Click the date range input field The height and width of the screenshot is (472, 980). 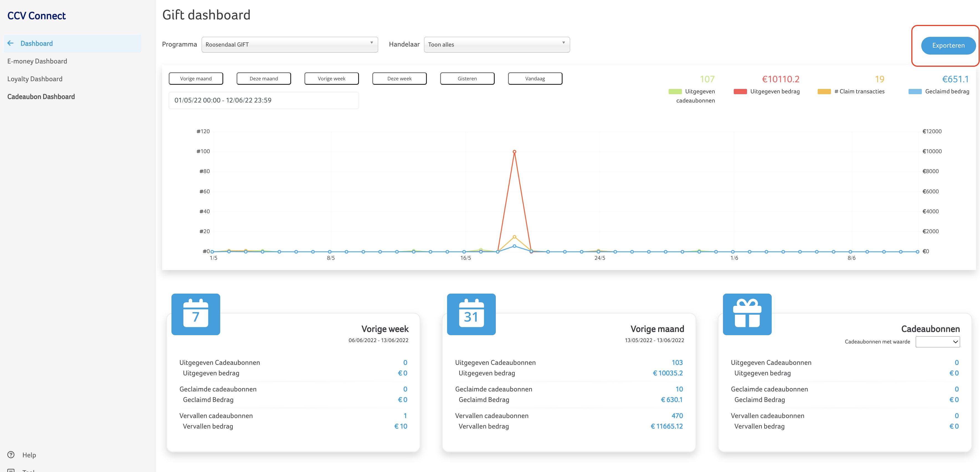pos(263,100)
